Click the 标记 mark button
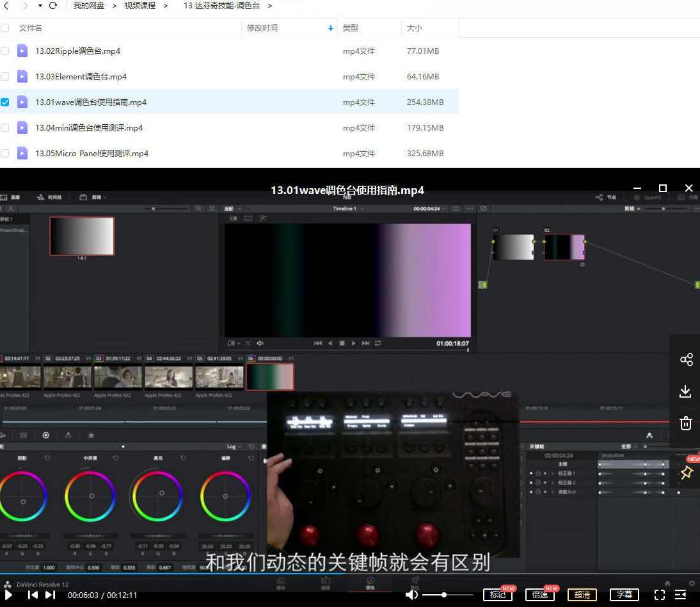This screenshot has height=607, width=700. point(497,595)
